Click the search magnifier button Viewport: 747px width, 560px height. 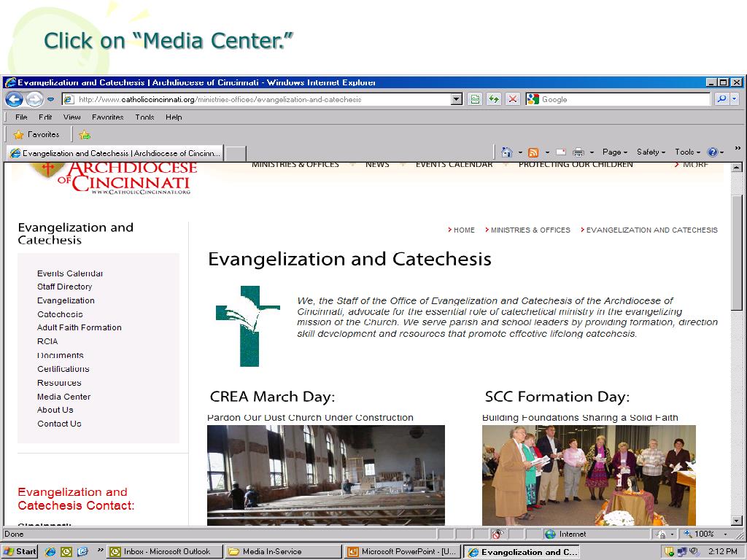tap(722, 99)
